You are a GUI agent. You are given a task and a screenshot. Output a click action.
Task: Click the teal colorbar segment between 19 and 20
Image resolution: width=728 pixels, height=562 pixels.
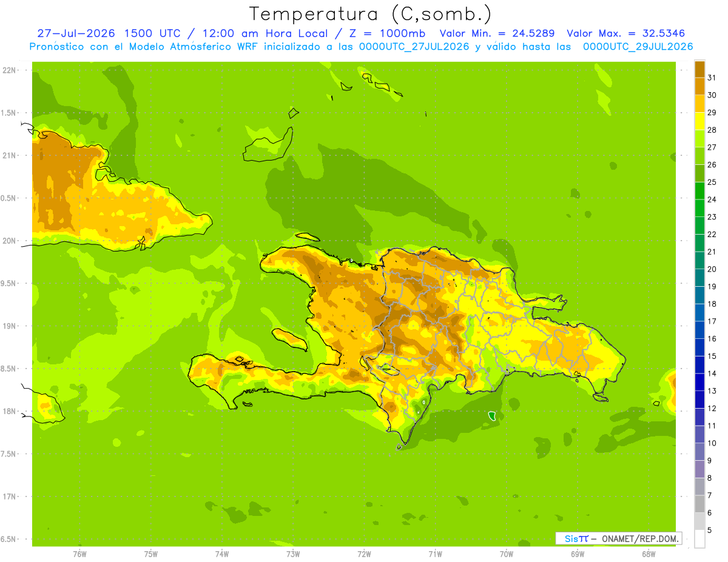pyautogui.click(x=699, y=278)
